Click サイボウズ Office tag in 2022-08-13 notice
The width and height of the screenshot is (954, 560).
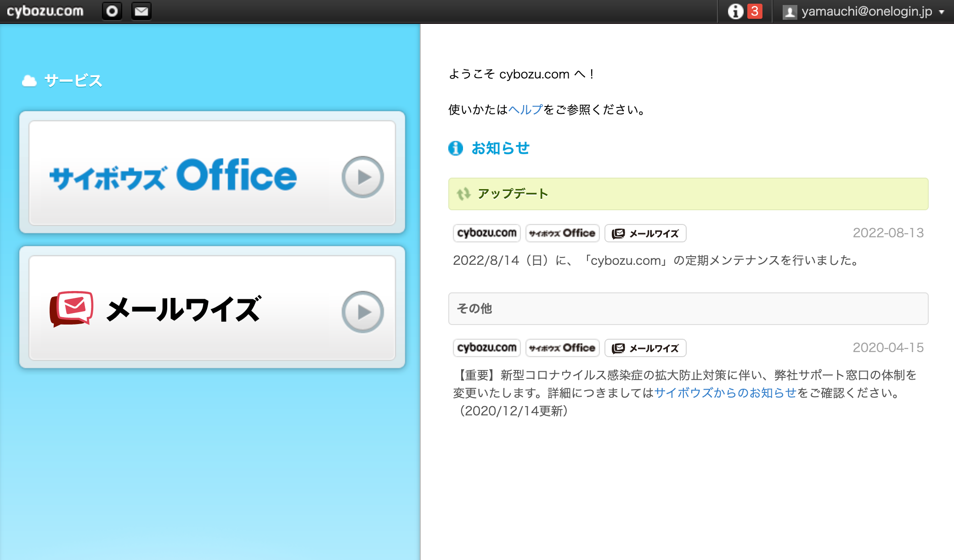coord(563,233)
